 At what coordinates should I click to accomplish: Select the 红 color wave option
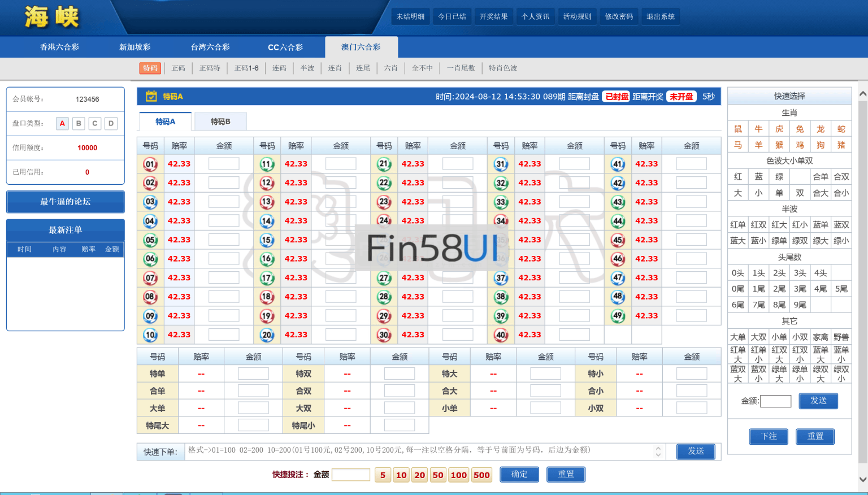coord(738,177)
